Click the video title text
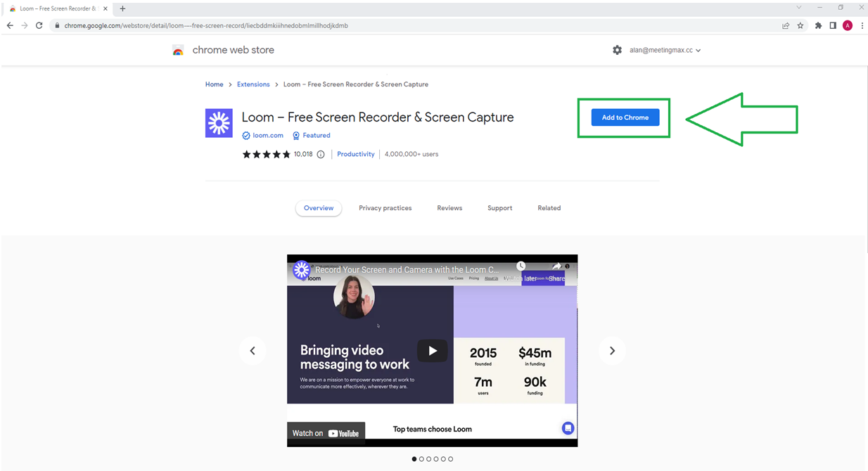The image size is (868, 471). click(407, 270)
